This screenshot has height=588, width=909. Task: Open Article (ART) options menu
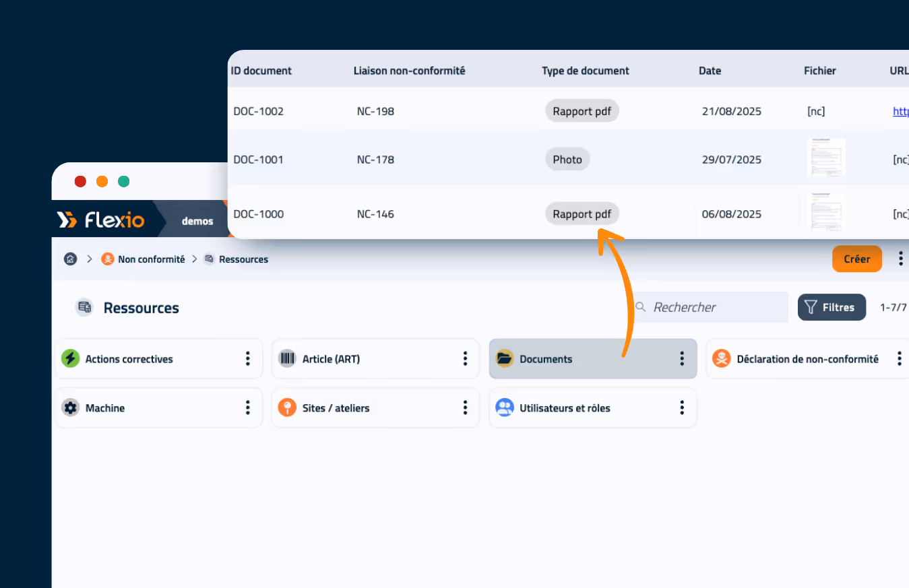tap(465, 358)
